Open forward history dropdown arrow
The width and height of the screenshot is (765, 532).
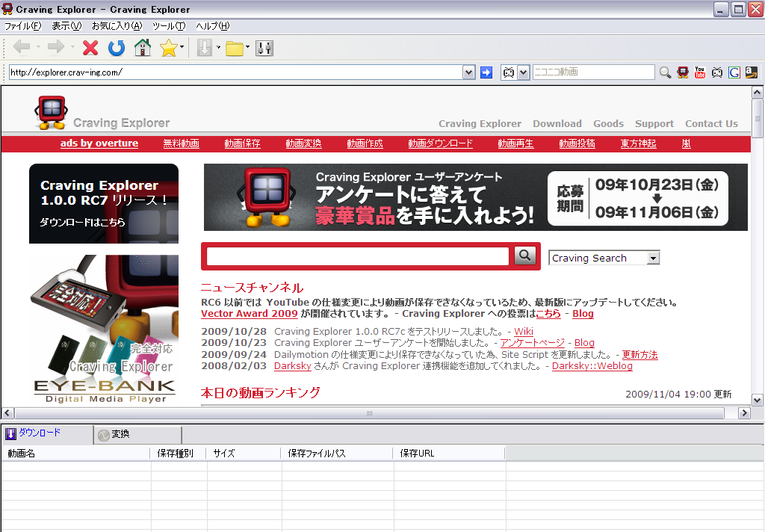[x=72, y=47]
